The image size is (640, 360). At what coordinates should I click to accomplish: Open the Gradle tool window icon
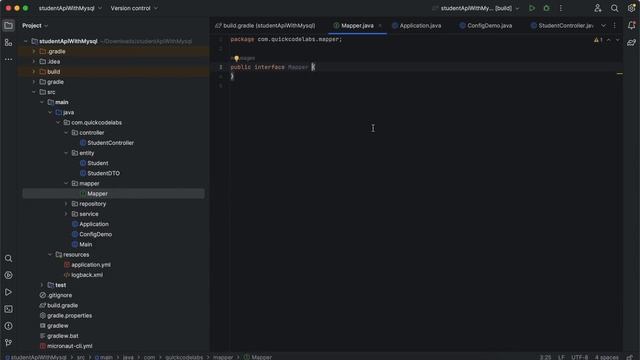(631, 42)
